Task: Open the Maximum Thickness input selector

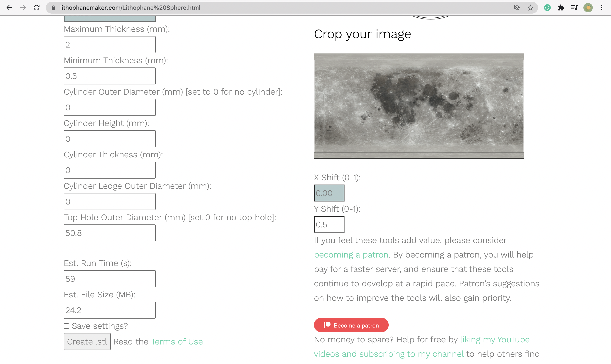Action: click(109, 44)
